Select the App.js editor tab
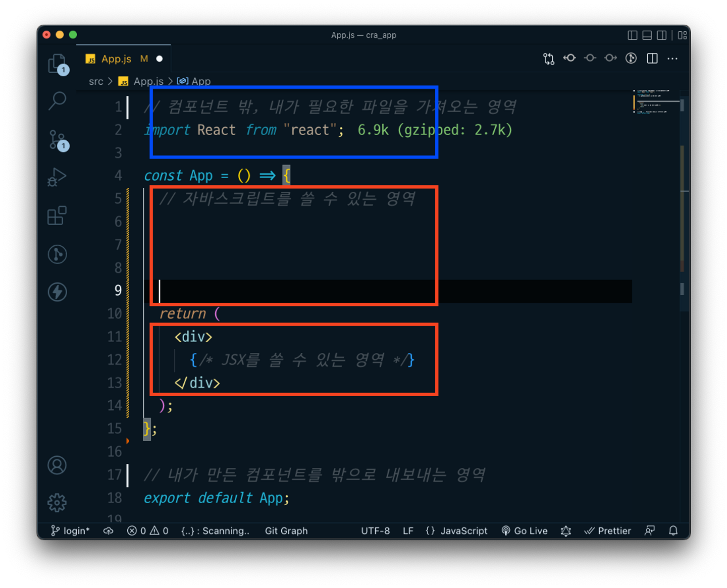The width and height of the screenshot is (727, 588). point(116,59)
